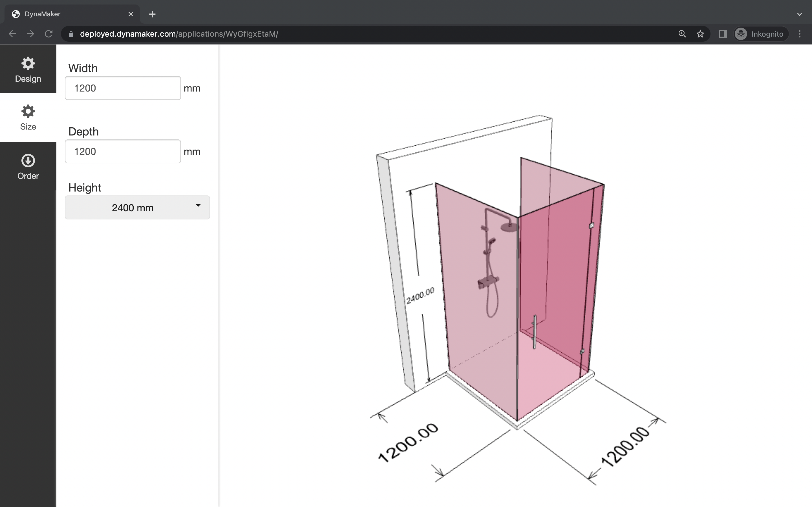The height and width of the screenshot is (507, 812).
Task: Open the Design panel in sidebar
Action: (28, 69)
